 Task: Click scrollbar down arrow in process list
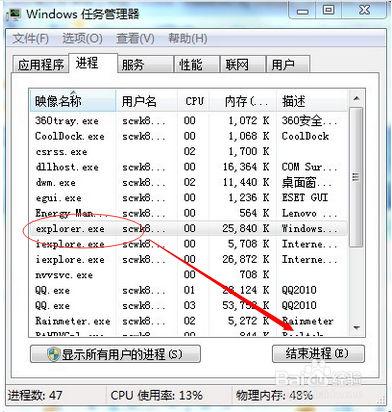click(x=357, y=328)
